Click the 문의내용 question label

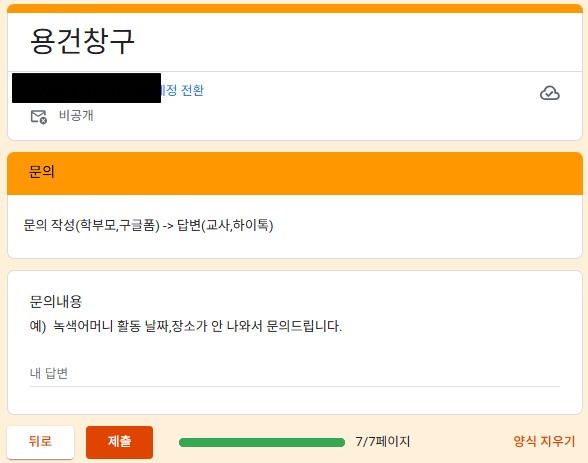pos(56,301)
